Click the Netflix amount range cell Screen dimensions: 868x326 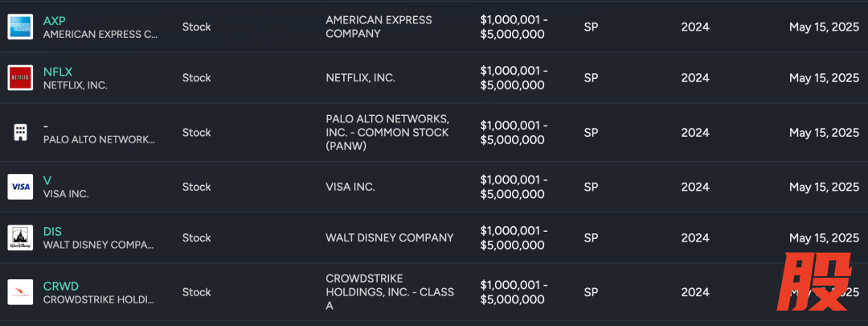tap(514, 78)
